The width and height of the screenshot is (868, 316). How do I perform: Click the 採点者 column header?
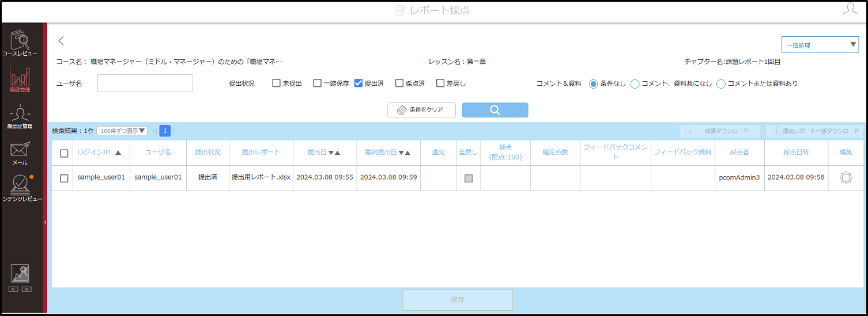pos(739,153)
